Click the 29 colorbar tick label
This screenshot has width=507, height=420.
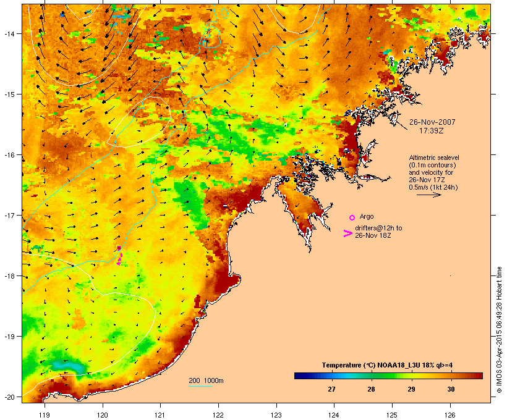(411, 389)
